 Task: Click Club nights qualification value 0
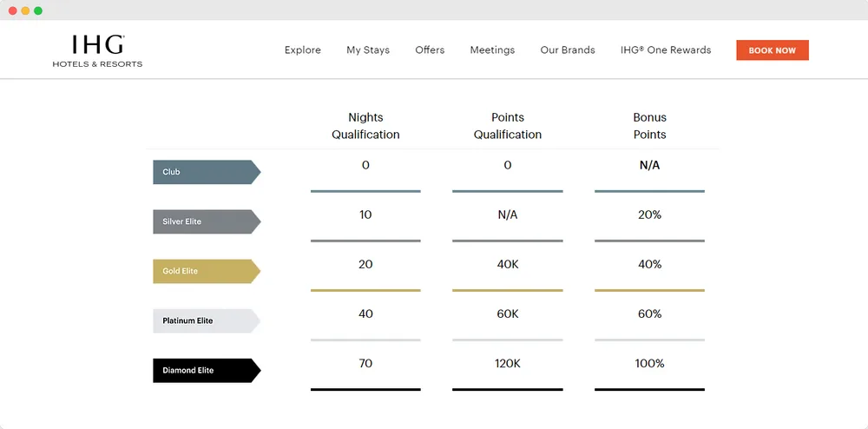click(365, 165)
